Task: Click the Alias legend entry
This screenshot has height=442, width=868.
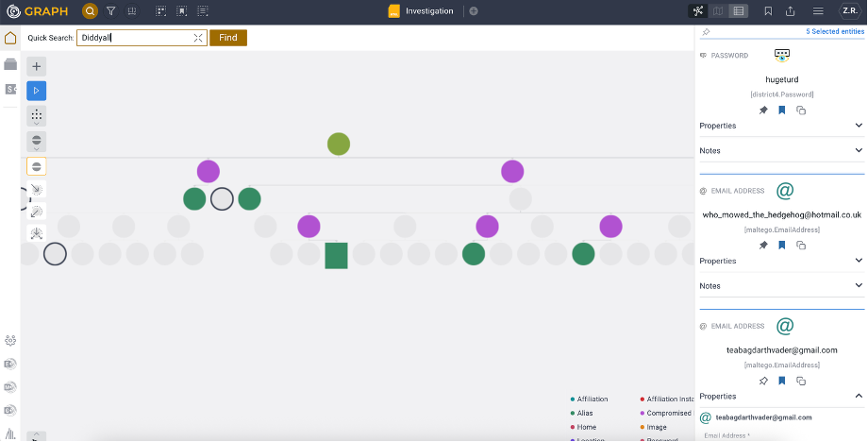Action: 581,414
